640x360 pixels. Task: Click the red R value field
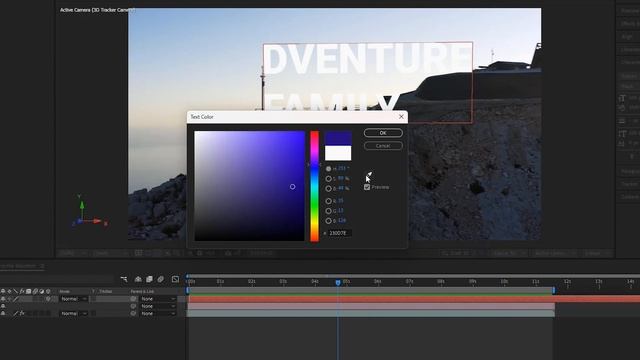[x=341, y=201]
